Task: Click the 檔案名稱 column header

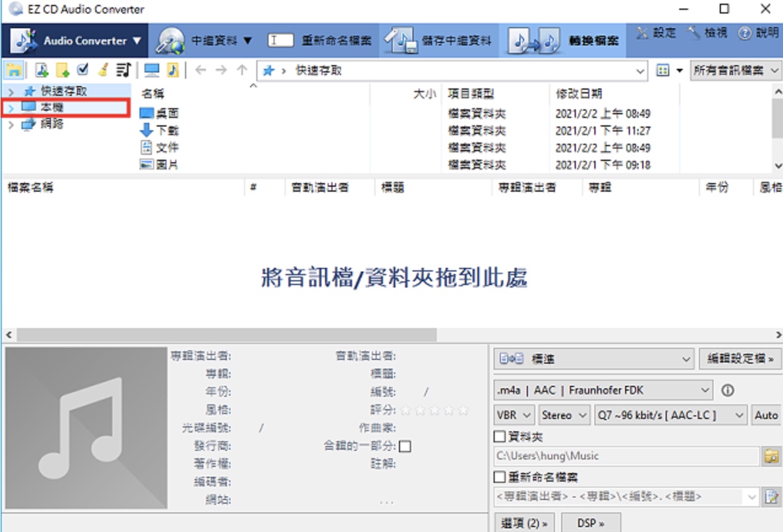Action: coord(31,187)
